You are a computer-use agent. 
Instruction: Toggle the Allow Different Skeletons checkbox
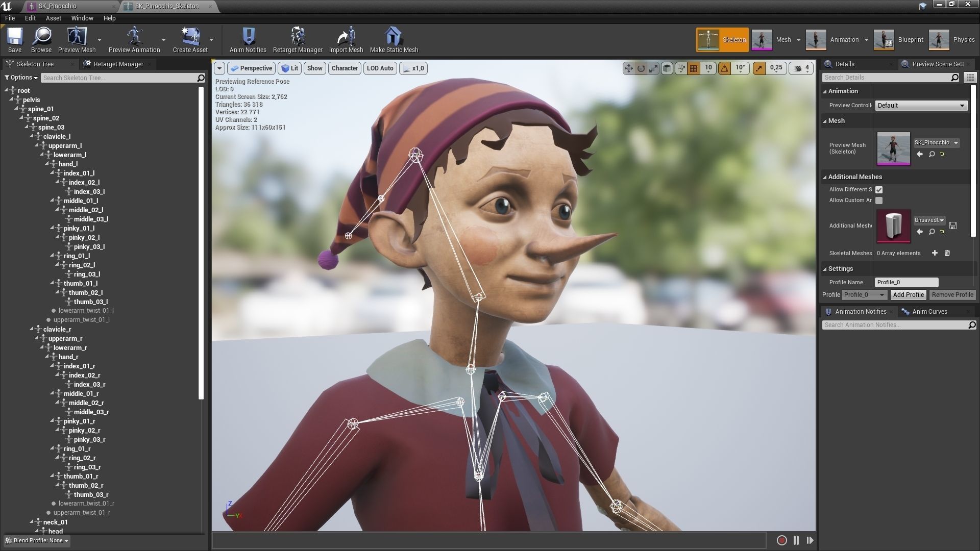[x=879, y=190]
